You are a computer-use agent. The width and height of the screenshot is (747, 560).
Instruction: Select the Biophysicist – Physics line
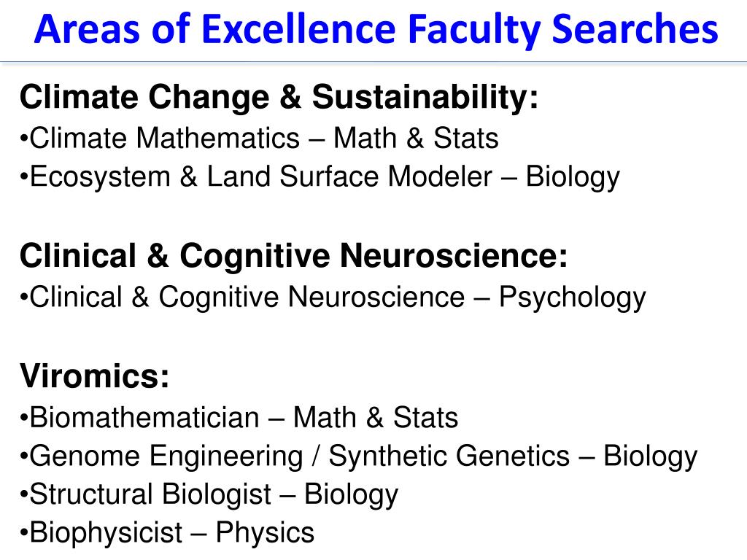(x=167, y=533)
